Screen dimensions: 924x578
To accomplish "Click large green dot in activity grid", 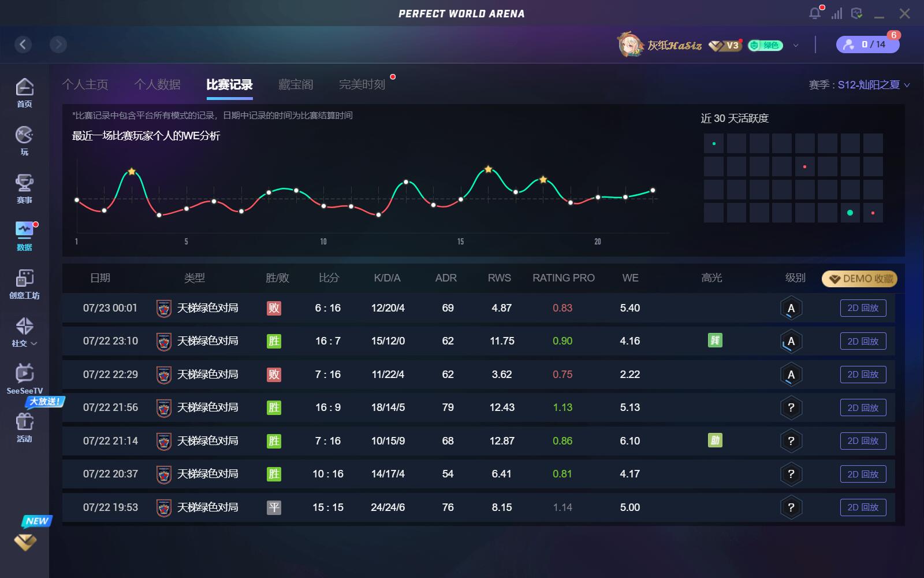I will click(850, 213).
